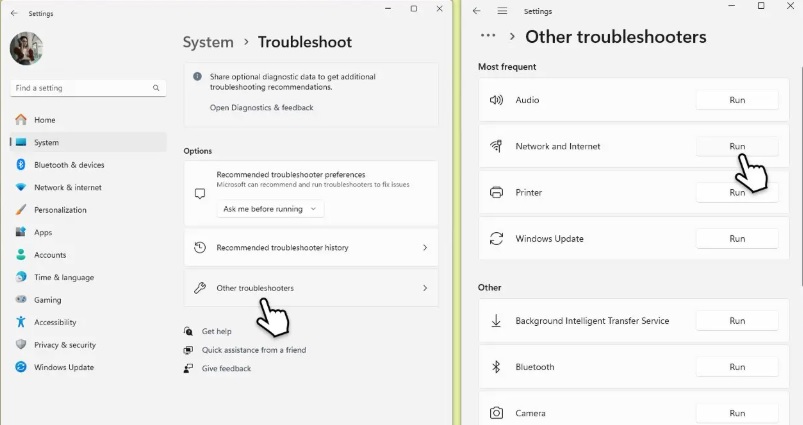Select Network & internet sidebar item

click(67, 187)
